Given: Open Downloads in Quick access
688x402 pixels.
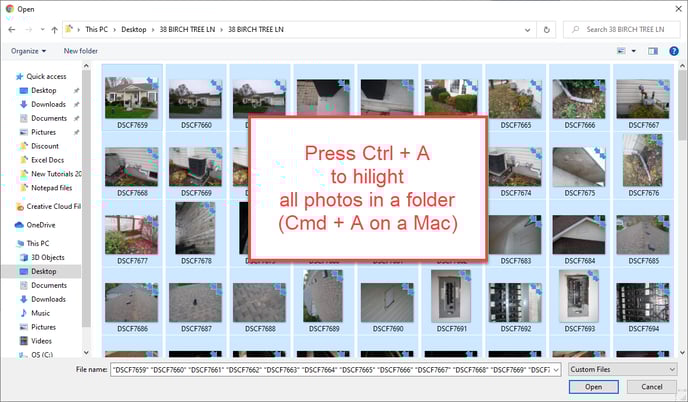Looking at the screenshot, I should coord(47,104).
